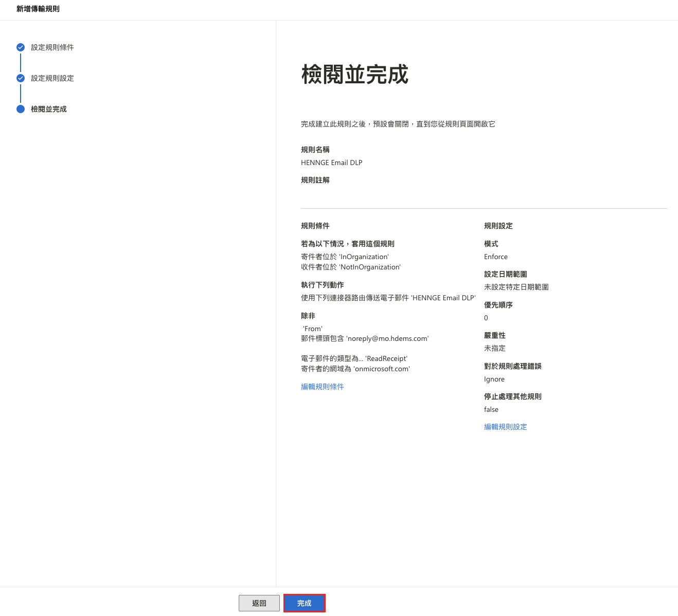Open the 編輯規則設定 link
Viewport: 678px width, 616px height.
coord(506,427)
